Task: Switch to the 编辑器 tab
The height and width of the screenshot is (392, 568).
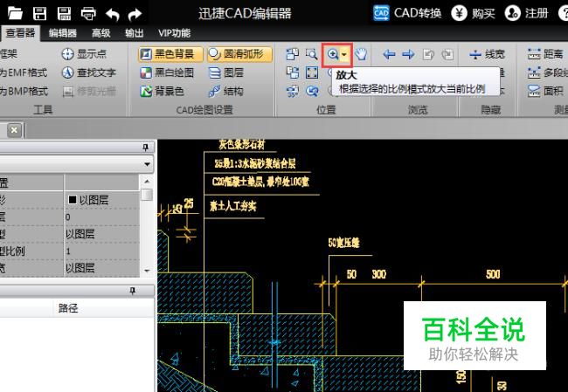Action: [63, 33]
